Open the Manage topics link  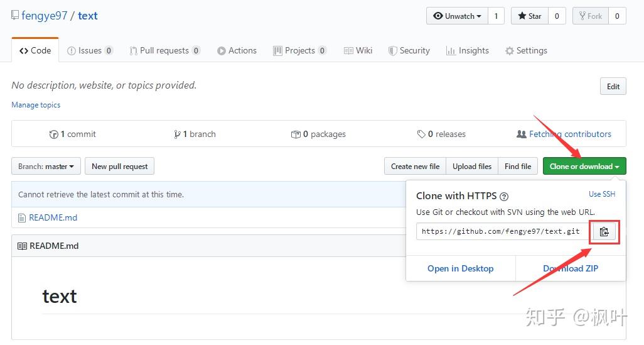point(36,105)
